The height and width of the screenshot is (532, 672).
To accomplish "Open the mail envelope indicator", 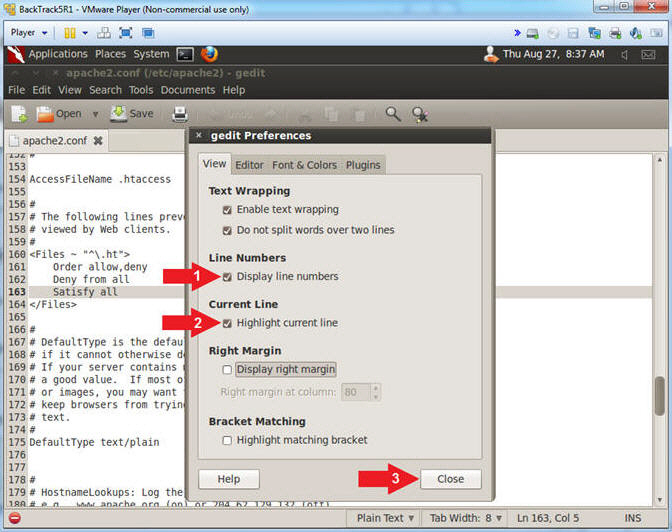I will click(x=648, y=54).
